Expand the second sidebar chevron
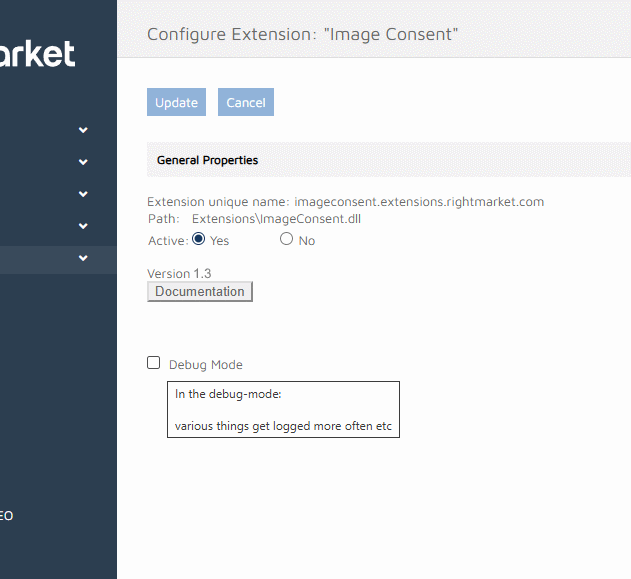The image size is (631, 579). 83,162
